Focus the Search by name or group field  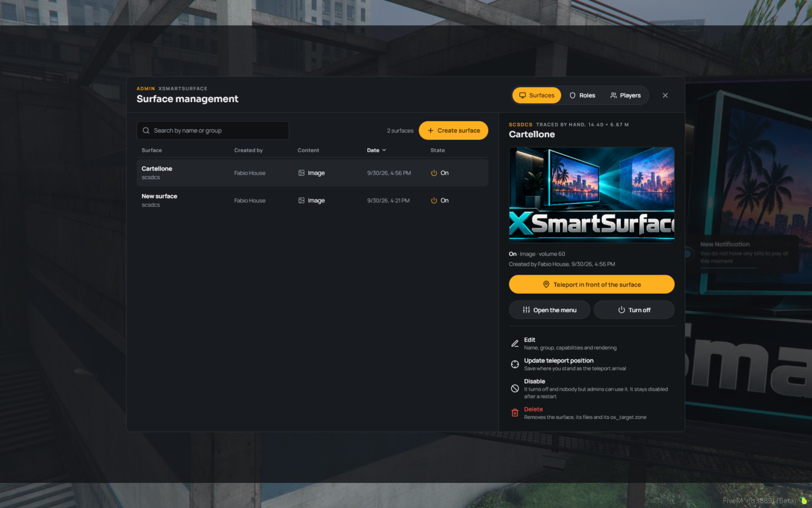pos(213,130)
